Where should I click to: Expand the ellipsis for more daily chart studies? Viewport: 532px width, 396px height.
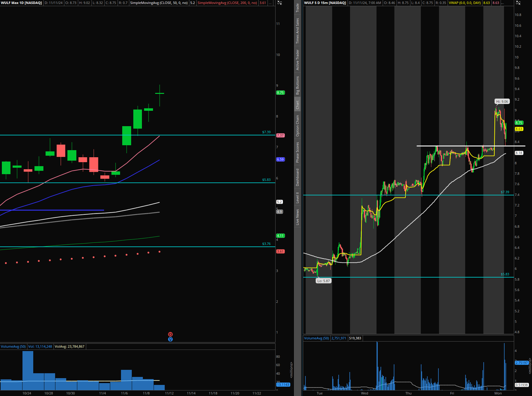pos(270,4)
